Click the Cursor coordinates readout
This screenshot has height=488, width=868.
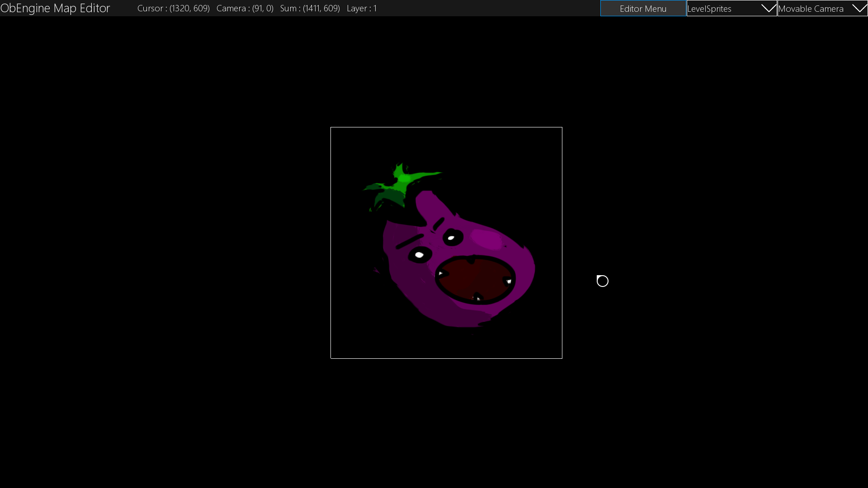point(174,8)
